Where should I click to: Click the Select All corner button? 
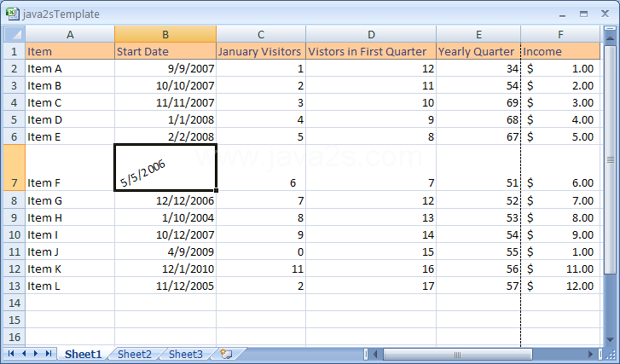click(x=14, y=34)
